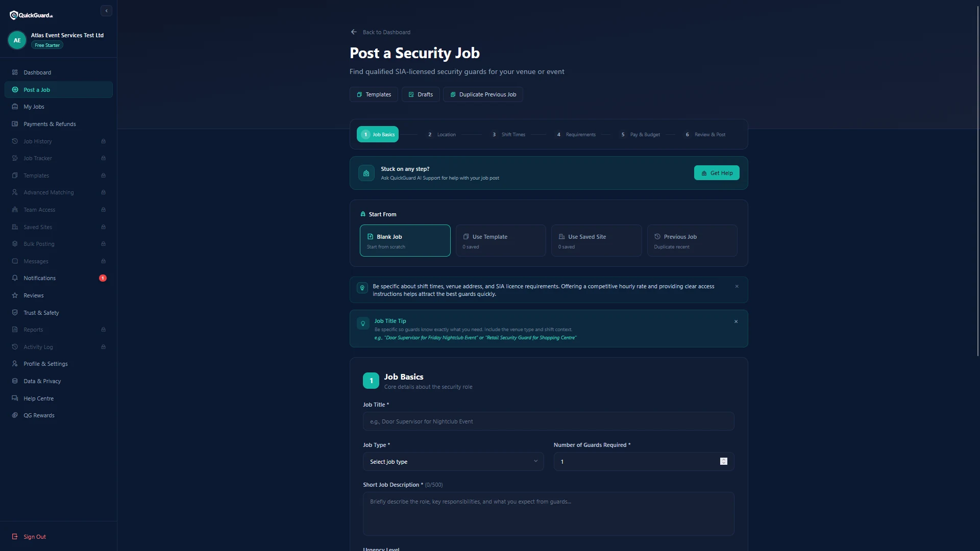Click the Data & Privacy database icon
This screenshot has height=551, width=980.
pyautogui.click(x=15, y=381)
